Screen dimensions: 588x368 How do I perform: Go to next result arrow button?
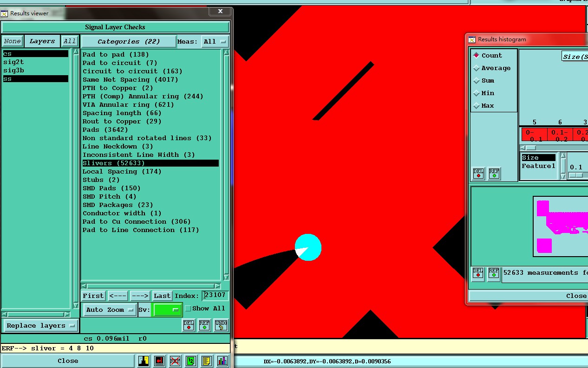coord(140,296)
